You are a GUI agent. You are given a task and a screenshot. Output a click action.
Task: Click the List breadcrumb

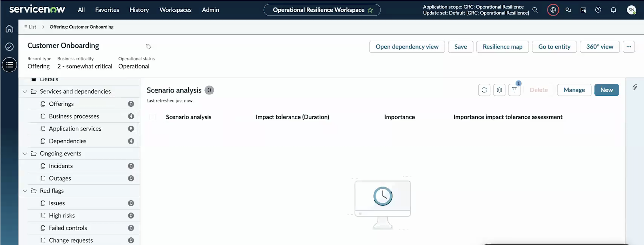pos(30,27)
